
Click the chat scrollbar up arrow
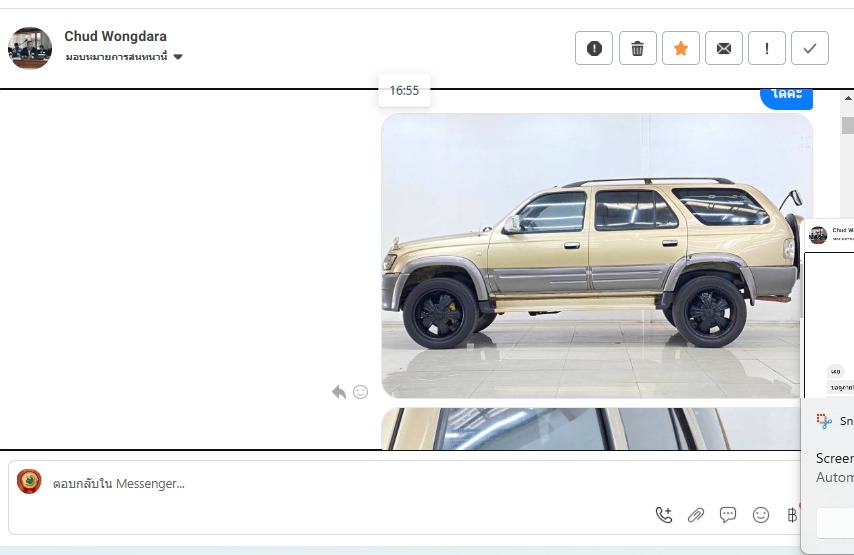pos(848,98)
